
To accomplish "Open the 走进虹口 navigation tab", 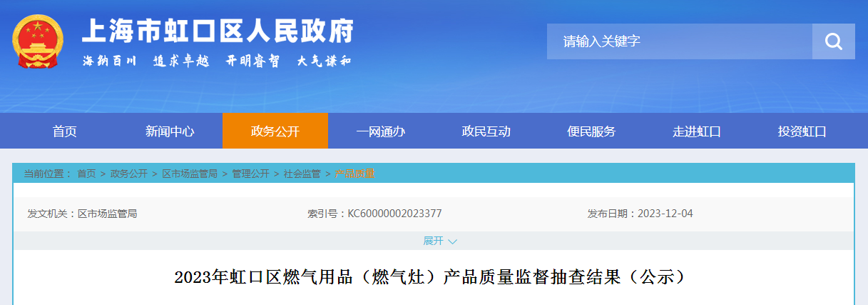I will [x=697, y=131].
